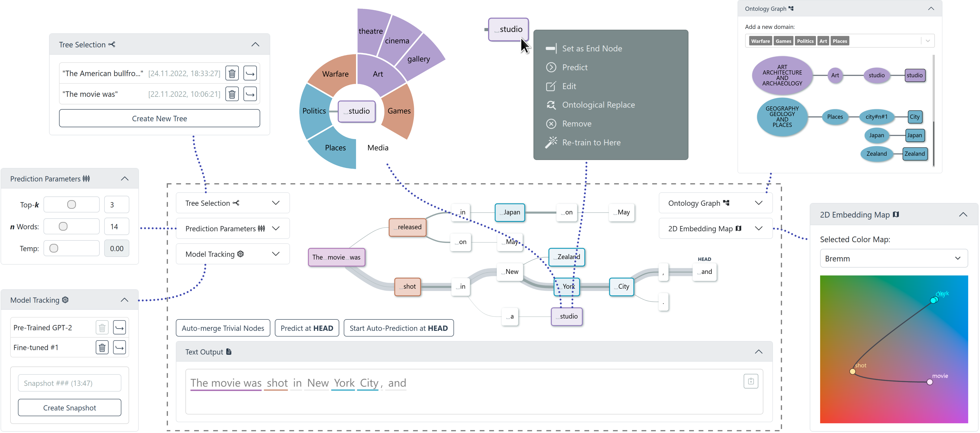Screen dimensions: 980x433
Task: Open the domain tags dropdown arrow
Action: 928,41
